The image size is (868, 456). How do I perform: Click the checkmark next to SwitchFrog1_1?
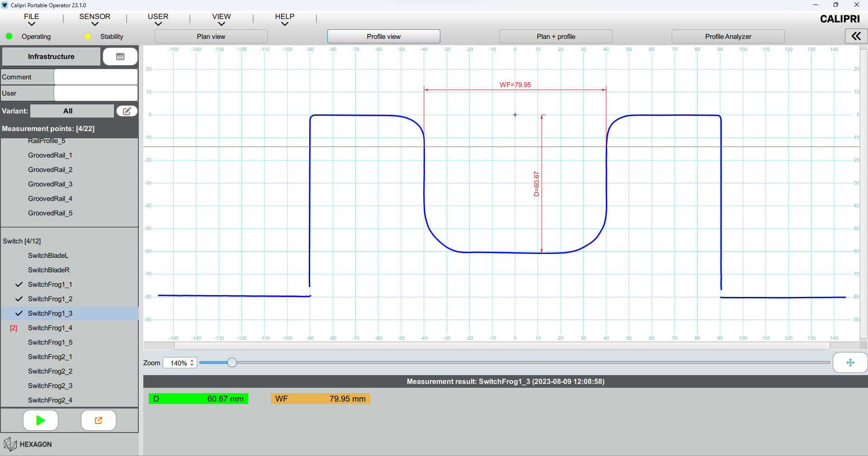pyautogui.click(x=19, y=284)
